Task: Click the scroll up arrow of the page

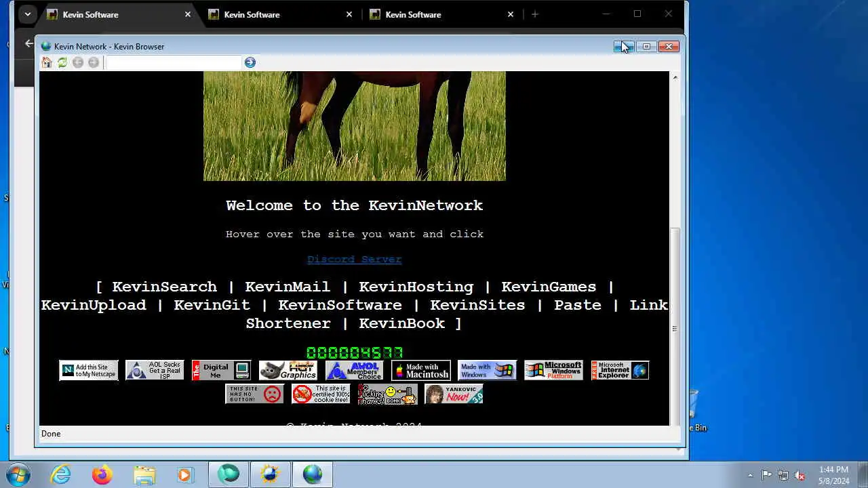Action: click(x=675, y=77)
